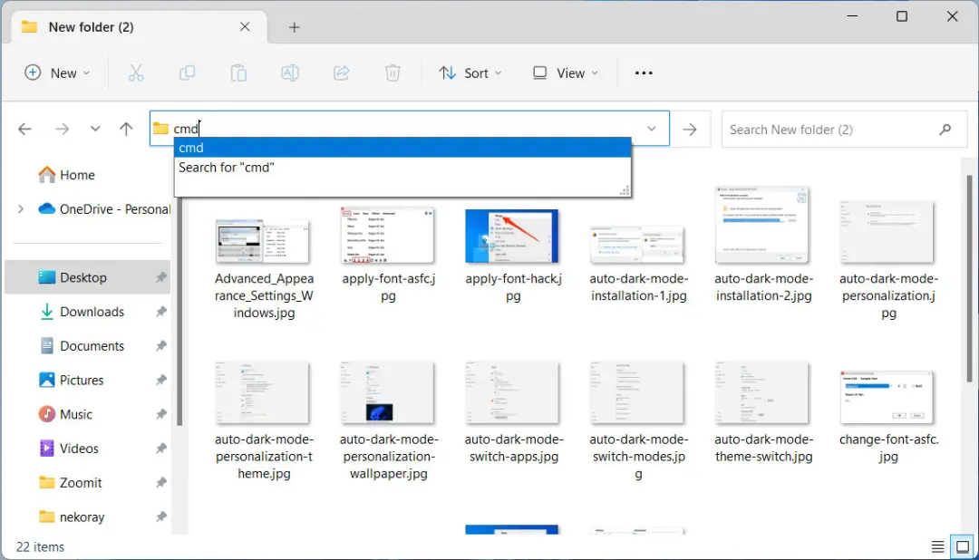
Task: Open the Sort dropdown menu
Action: pyautogui.click(x=470, y=73)
